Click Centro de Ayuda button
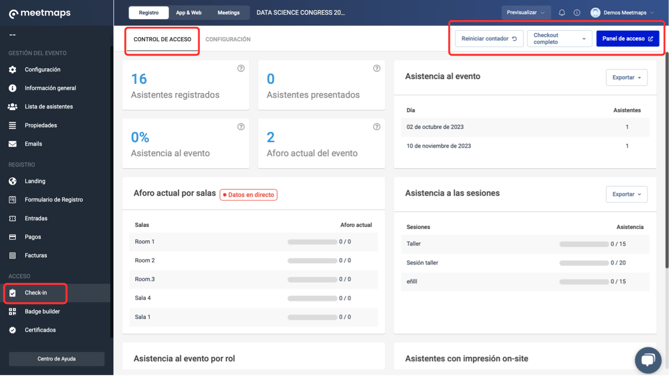This screenshot has height=377, width=670. [56, 359]
